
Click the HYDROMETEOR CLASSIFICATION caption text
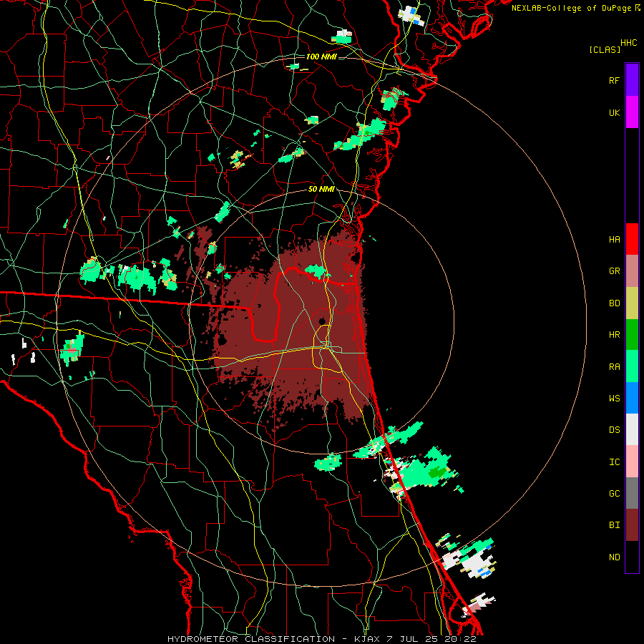click(x=251, y=639)
